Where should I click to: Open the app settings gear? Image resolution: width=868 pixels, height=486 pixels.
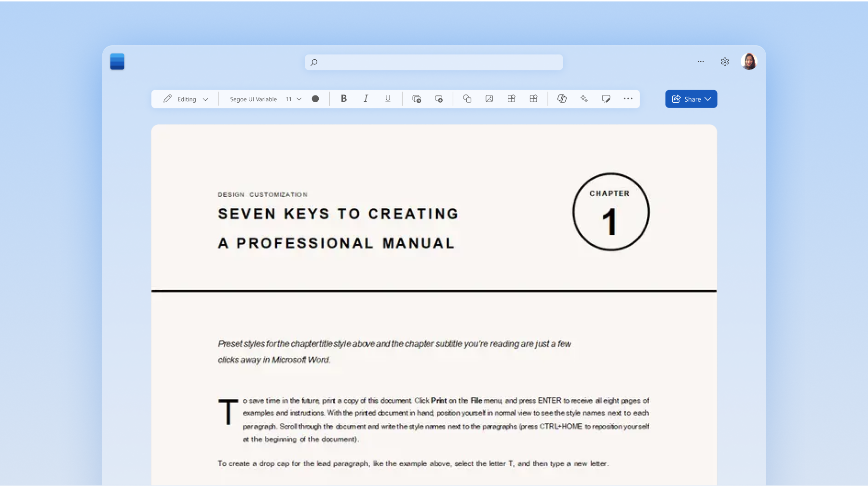(x=725, y=62)
